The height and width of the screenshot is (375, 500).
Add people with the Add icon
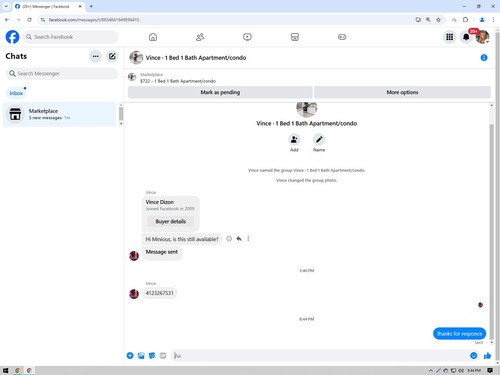pos(294,139)
